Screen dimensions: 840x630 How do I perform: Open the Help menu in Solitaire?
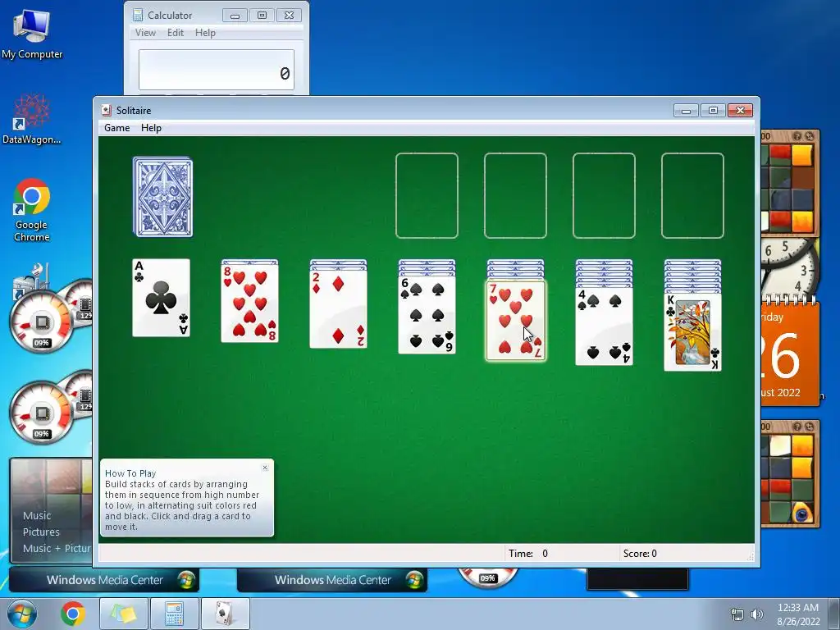pyautogui.click(x=151, y=128)
